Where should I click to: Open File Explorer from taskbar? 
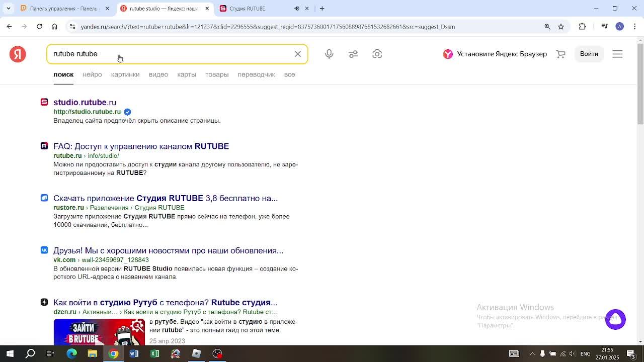[92, 353]
